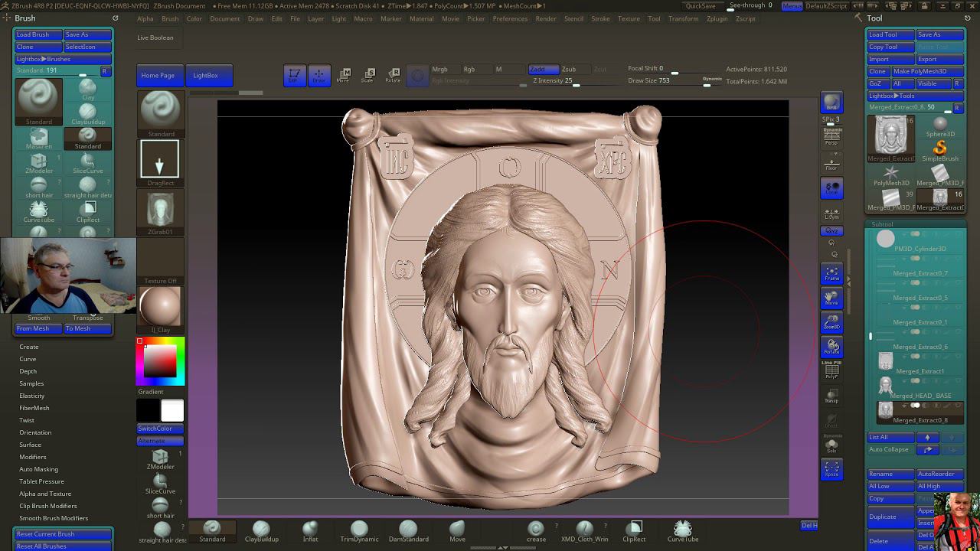Select the Merged_HEAD_BASE subtool
980x551 pixels.
(x=920, y=396)
